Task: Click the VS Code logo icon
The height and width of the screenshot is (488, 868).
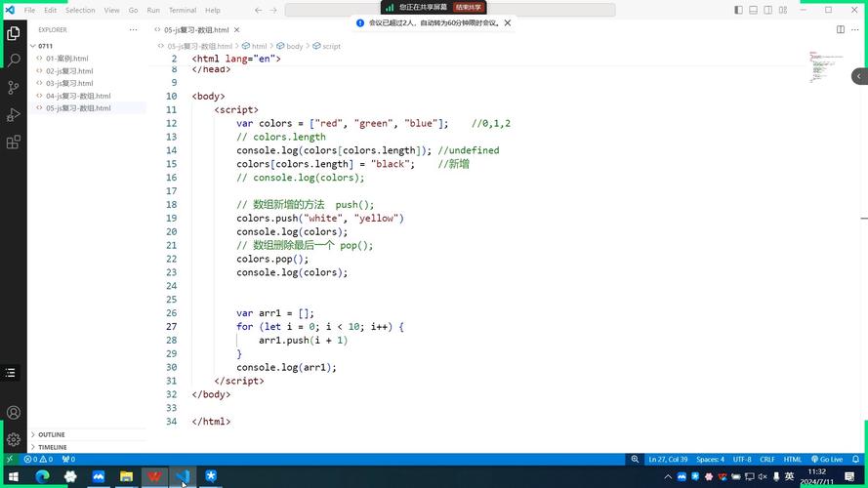Action: pos(10,10)
